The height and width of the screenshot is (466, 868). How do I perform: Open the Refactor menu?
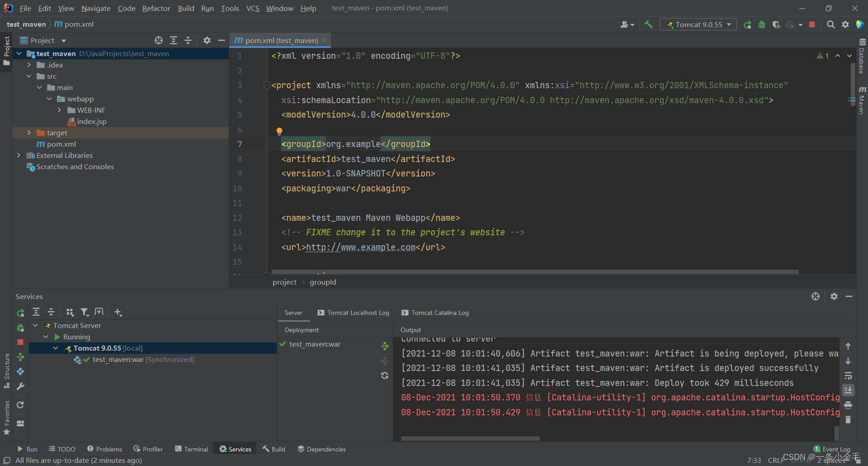pos(156,8)
